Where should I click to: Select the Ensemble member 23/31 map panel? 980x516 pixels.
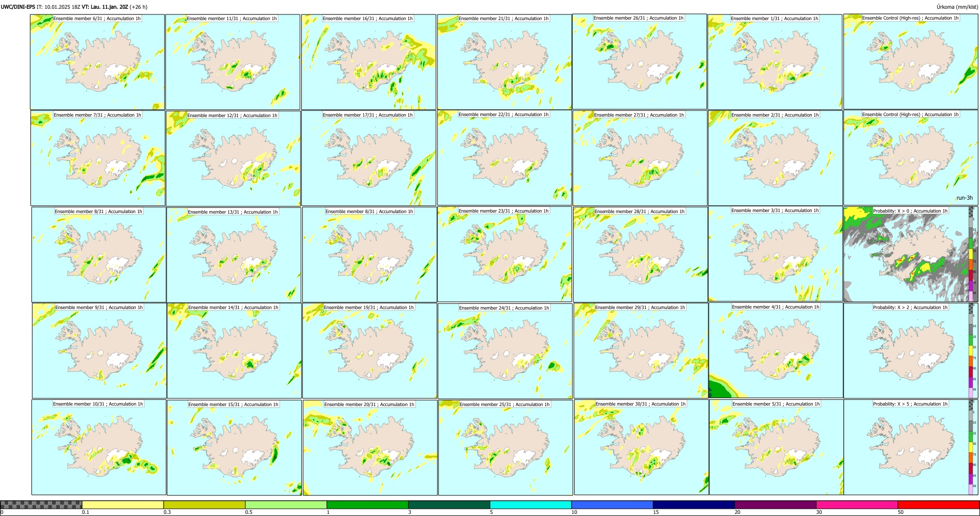505,254
